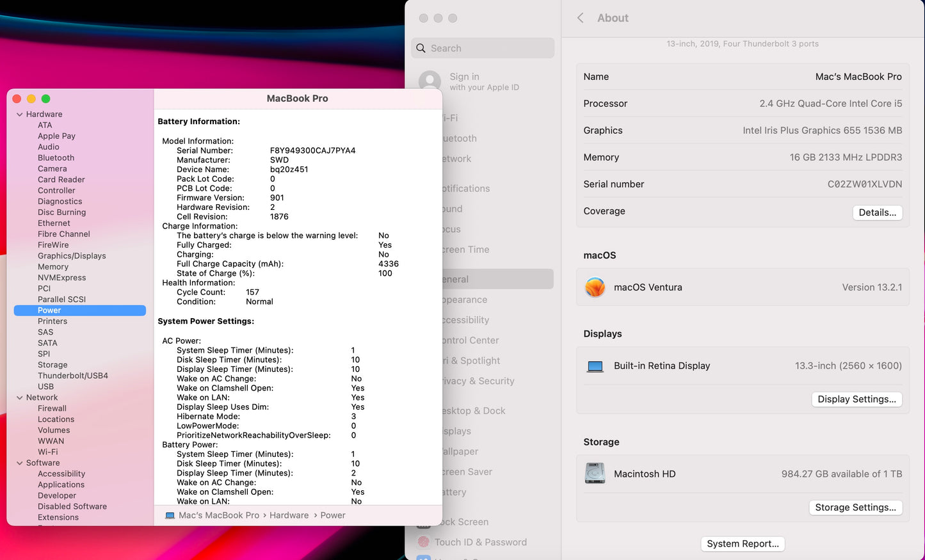Open Display Settings
Screen dimensions: 925x560
[x=857, y=399]
